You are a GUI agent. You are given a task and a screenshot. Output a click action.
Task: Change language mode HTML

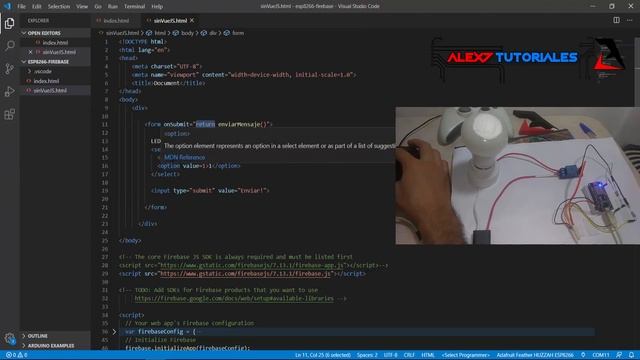(x=428, y=355)
